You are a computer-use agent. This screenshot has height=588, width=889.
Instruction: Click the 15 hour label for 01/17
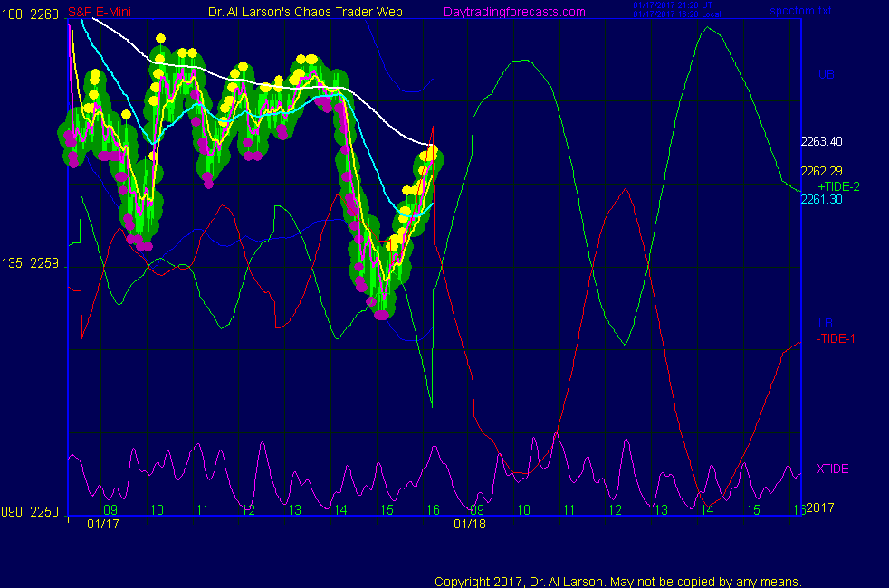click(x=387, y=510)
